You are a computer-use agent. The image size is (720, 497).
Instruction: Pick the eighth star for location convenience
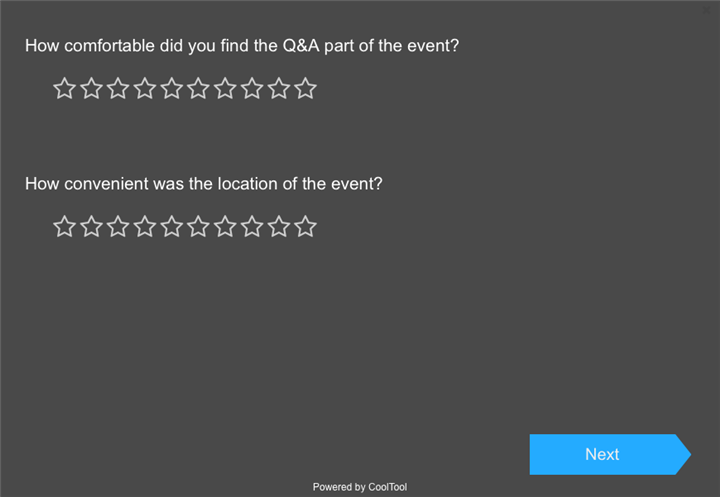tap(253, 227)
